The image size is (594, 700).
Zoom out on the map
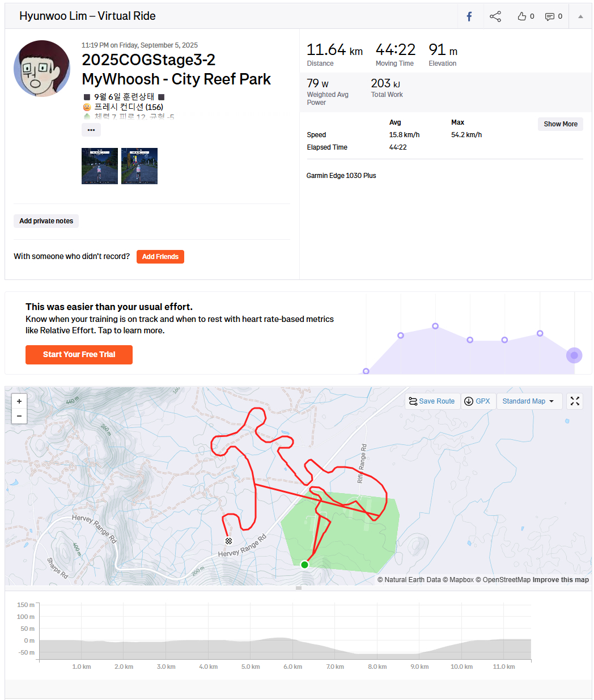pyautogui.click(x=19, y=416)
